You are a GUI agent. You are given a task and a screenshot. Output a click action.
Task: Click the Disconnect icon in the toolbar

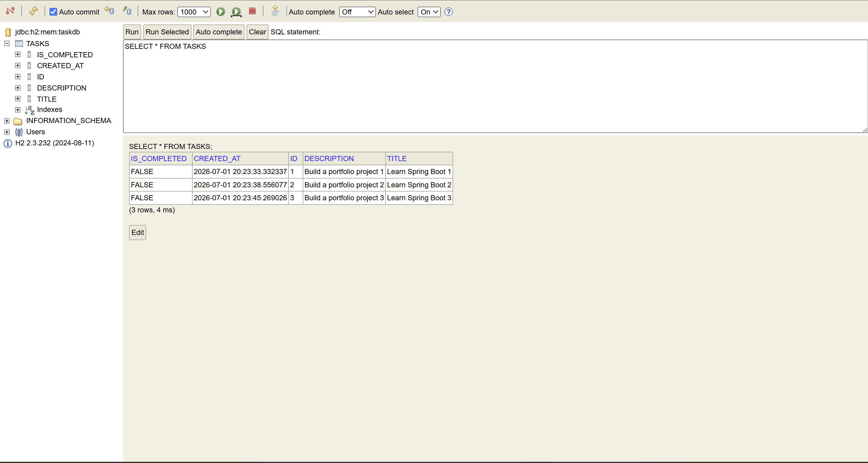pos(11,11)
